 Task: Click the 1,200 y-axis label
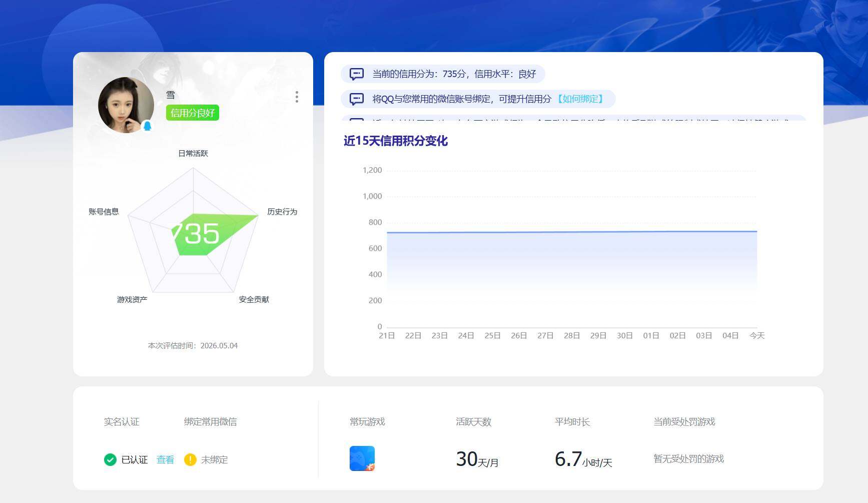click(x=372, y=170)
